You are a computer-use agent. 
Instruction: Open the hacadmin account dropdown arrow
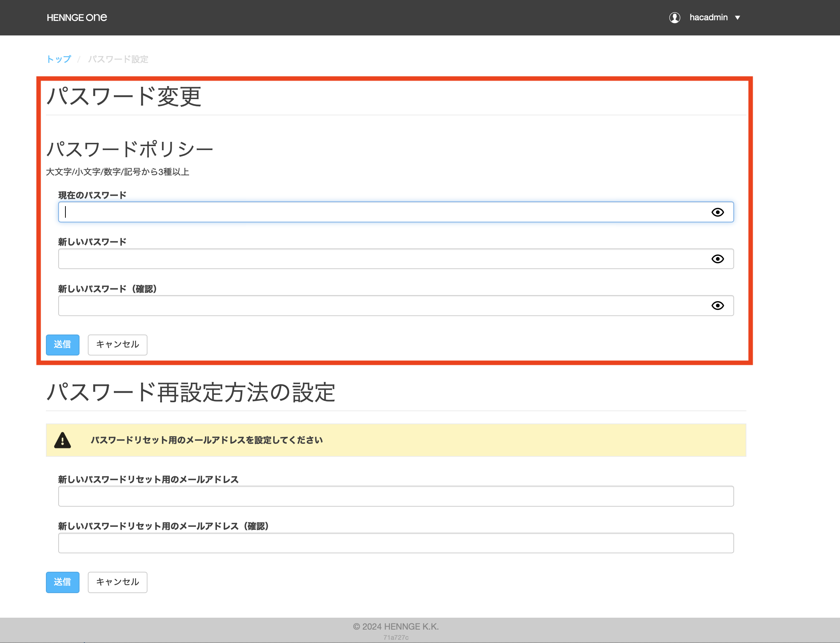point(737,18)
